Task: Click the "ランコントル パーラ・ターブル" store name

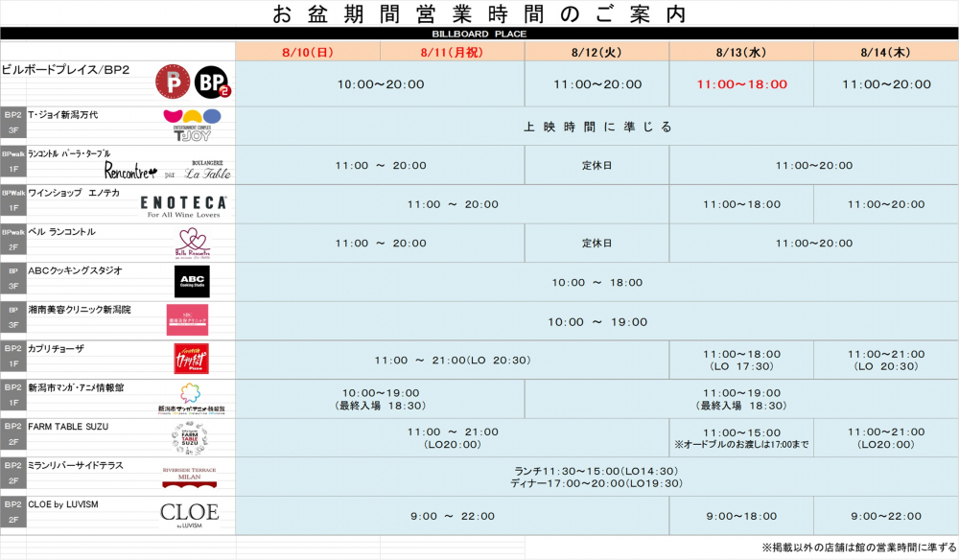Action: point(69,153)
